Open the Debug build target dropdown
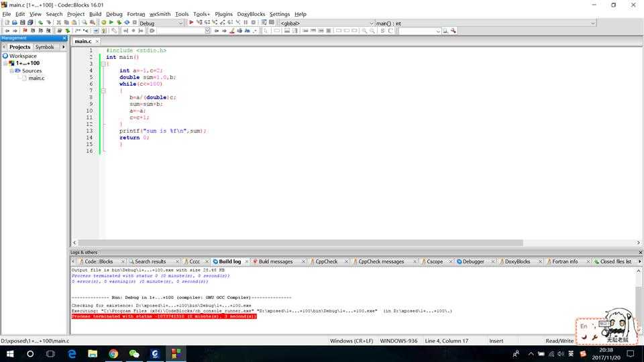This screenshot has height=362, width=644. point(180,23)
